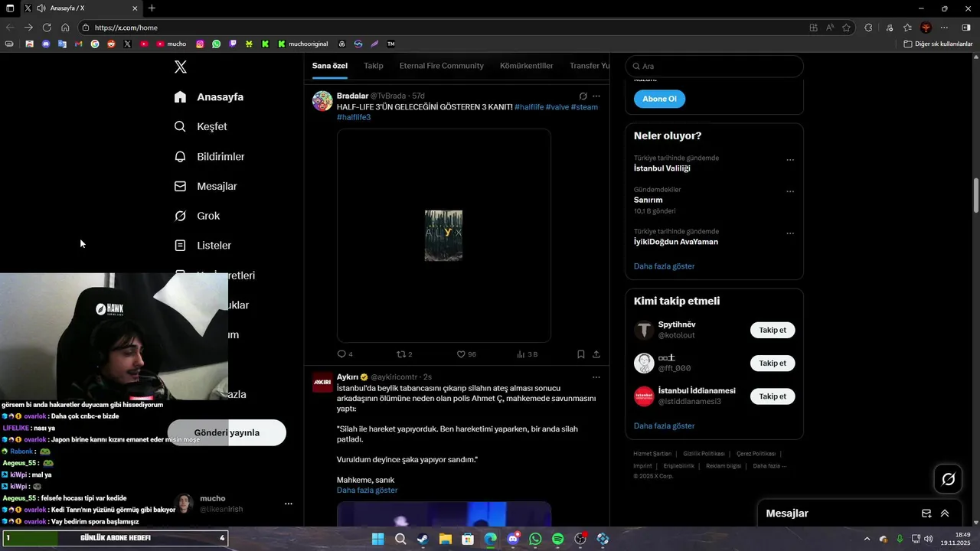Open the Twitch bookmark
980x551 pixels.
(x=233, y=44)
